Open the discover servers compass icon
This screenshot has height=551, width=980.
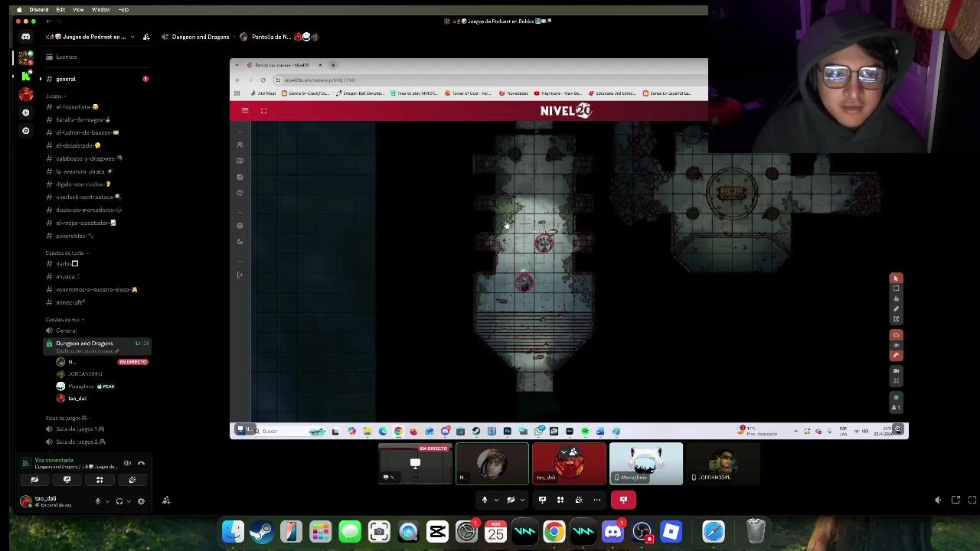pos(25,131)
